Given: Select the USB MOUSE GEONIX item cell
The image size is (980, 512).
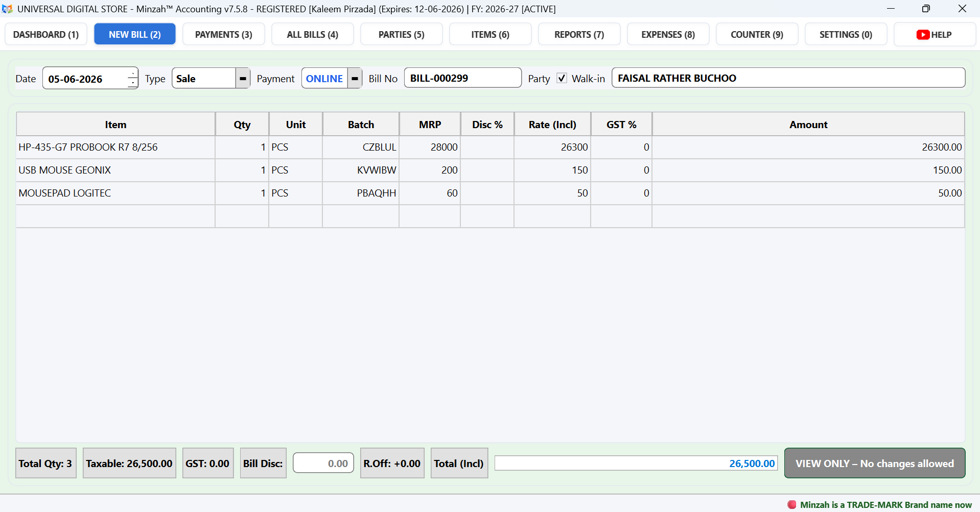Looking at the screenshot, I should point(116,170).
